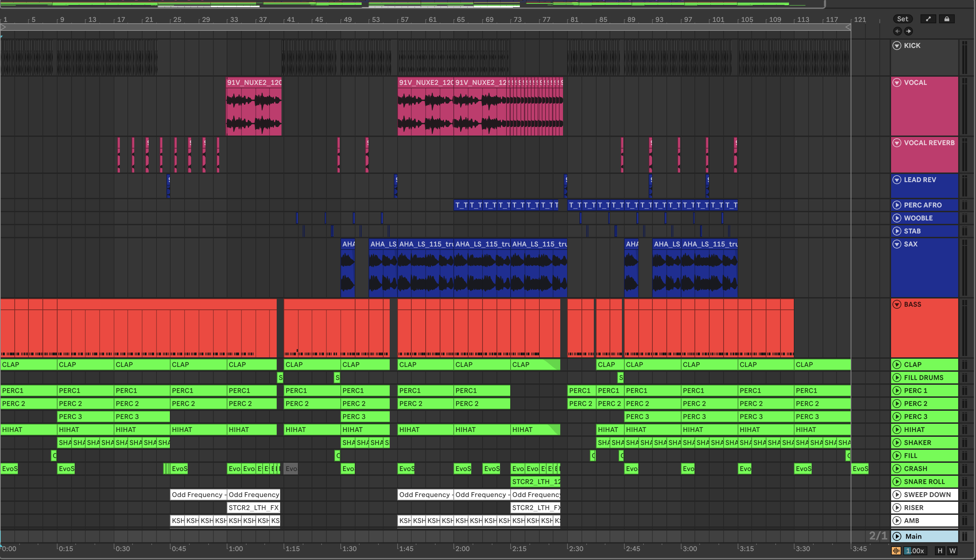Toggle the orange waveform audio view button
976x560 pixels.
click(896, 551)
